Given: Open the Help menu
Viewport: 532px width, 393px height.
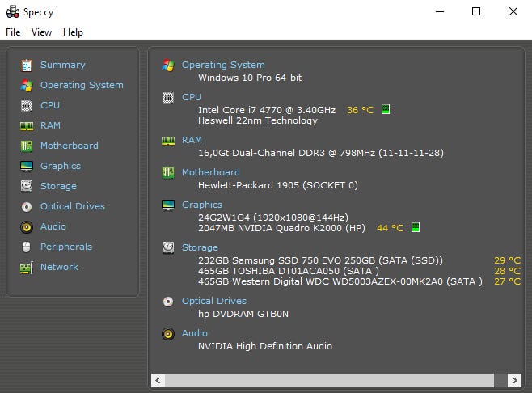Looking at the screenshot, I should point(73,32).
